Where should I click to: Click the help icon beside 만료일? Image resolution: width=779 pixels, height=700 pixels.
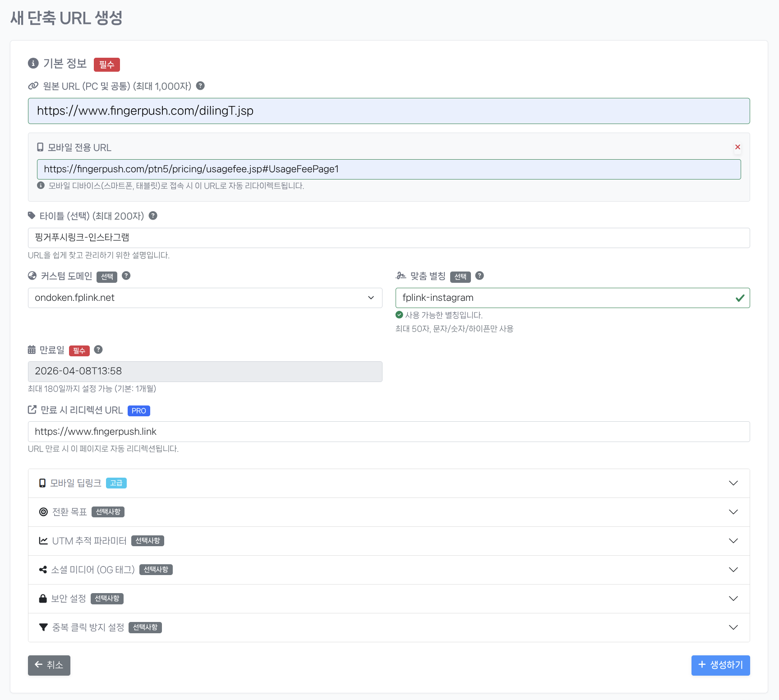coord(98,350)
